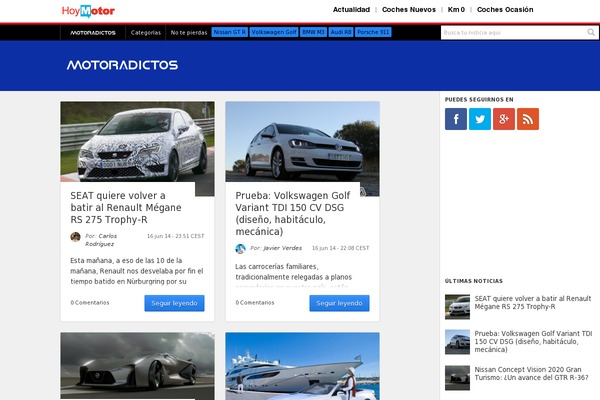600x400 pixels.
Task: Click the HoyMotor logo
Action: click(x=88, y=11)
